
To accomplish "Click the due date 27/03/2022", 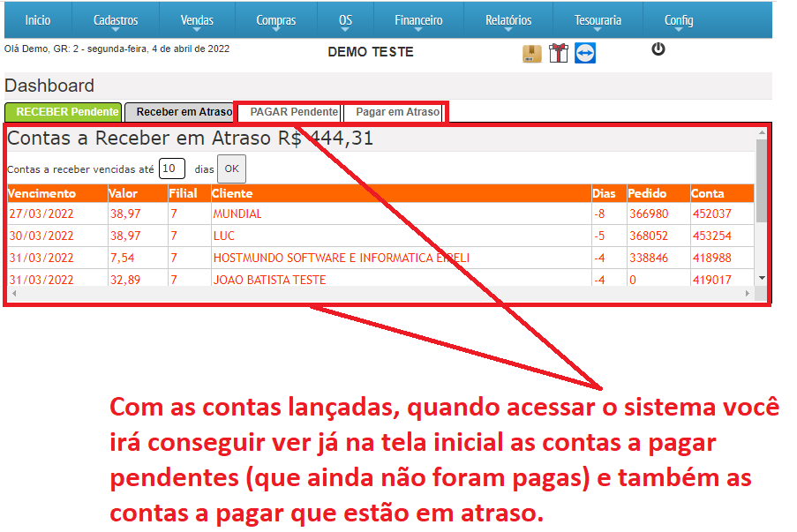I will point(41,214).
